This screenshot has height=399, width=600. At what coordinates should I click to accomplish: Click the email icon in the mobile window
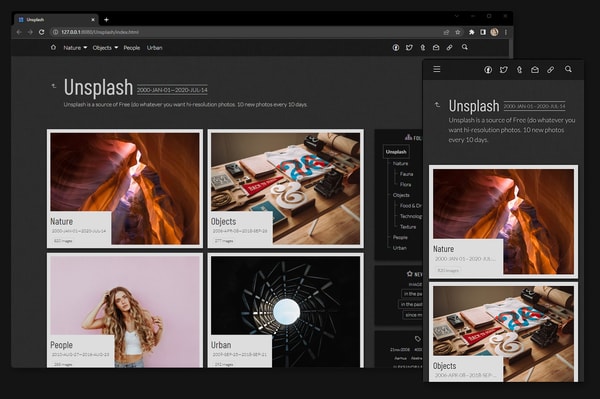pos(535,70)
